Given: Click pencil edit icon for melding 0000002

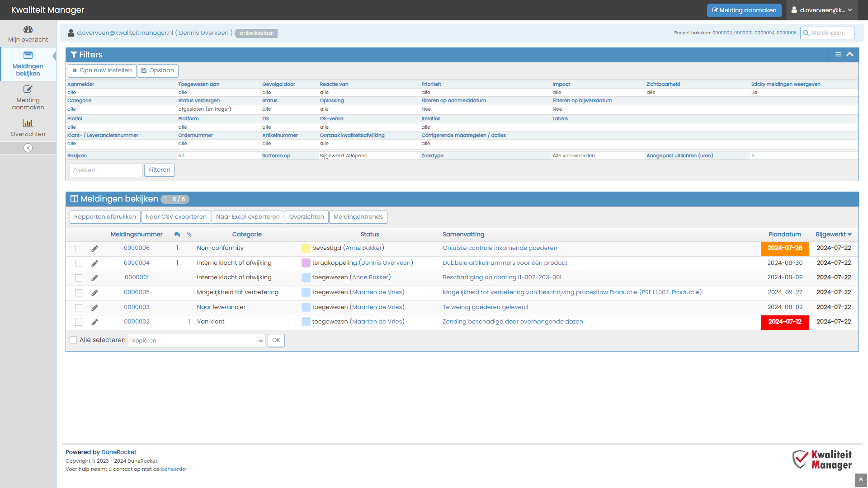Looking at the screenshot, I should 94,322.
